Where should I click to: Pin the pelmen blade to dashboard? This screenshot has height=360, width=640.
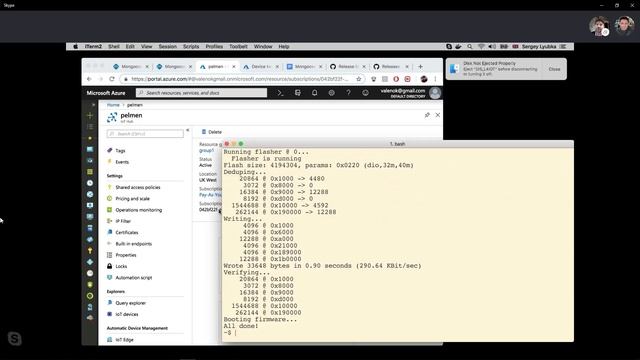(427, 115)
